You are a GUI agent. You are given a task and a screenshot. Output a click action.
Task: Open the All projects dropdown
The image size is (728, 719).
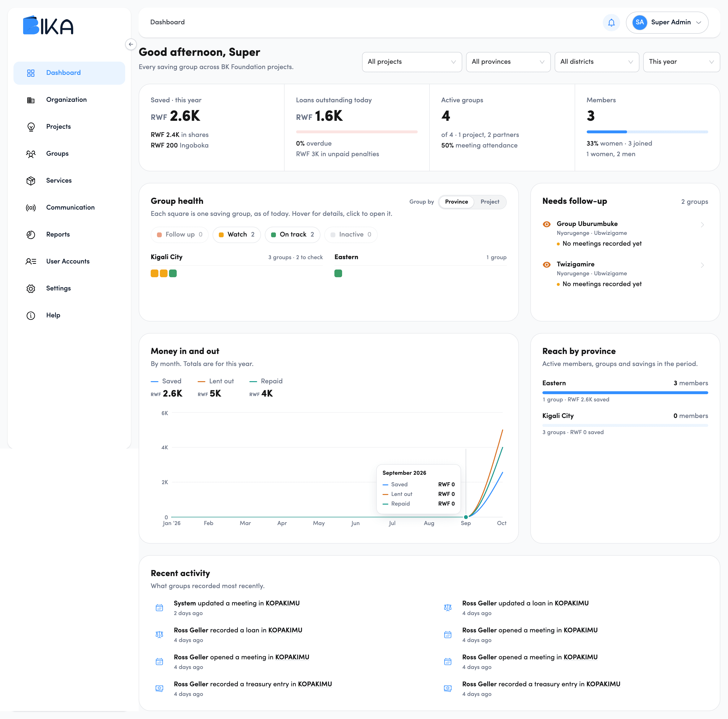tap(412, 62)
